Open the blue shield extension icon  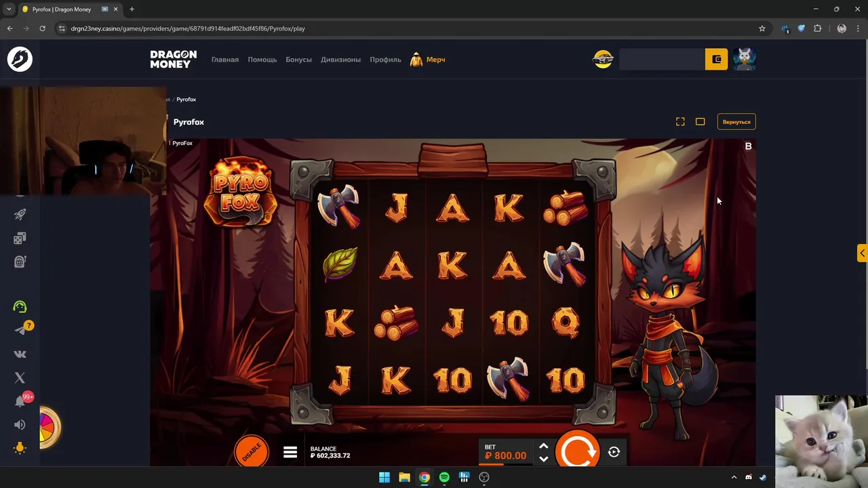click(801, 28)
